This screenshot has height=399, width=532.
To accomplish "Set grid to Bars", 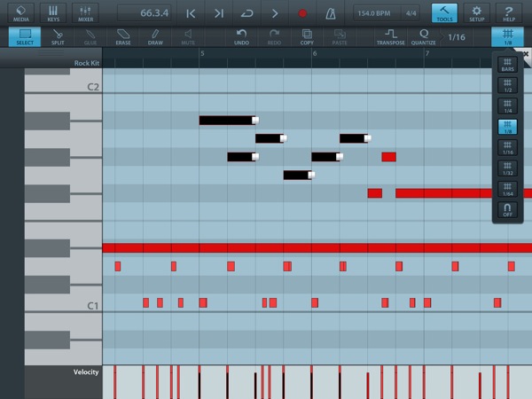I will coord(507,65).
